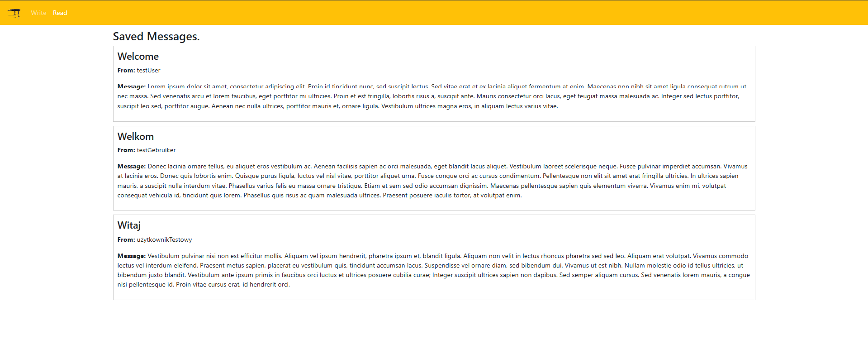The width and height of the screenshot is (868, 359).
Task: Click the table logo in the navbar
Action: coord(14,13)
